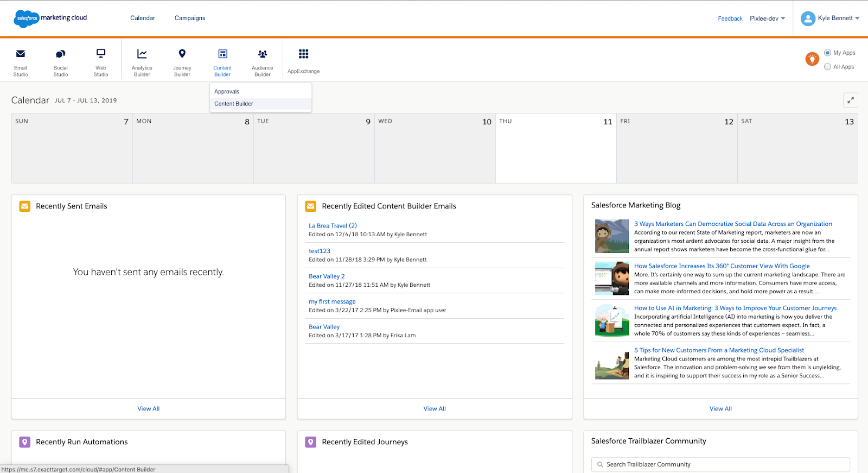Select the My Apps radio button
The height and width of the screenshot is (473, 868).
pos(827,53)
